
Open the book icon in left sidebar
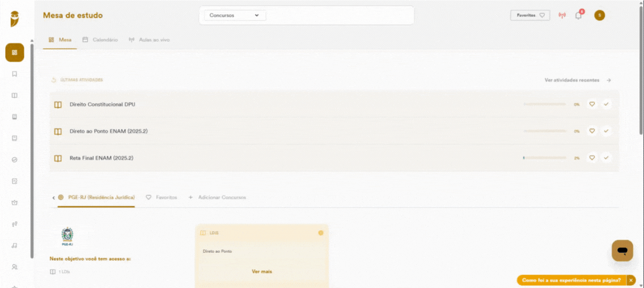point(14,95)
